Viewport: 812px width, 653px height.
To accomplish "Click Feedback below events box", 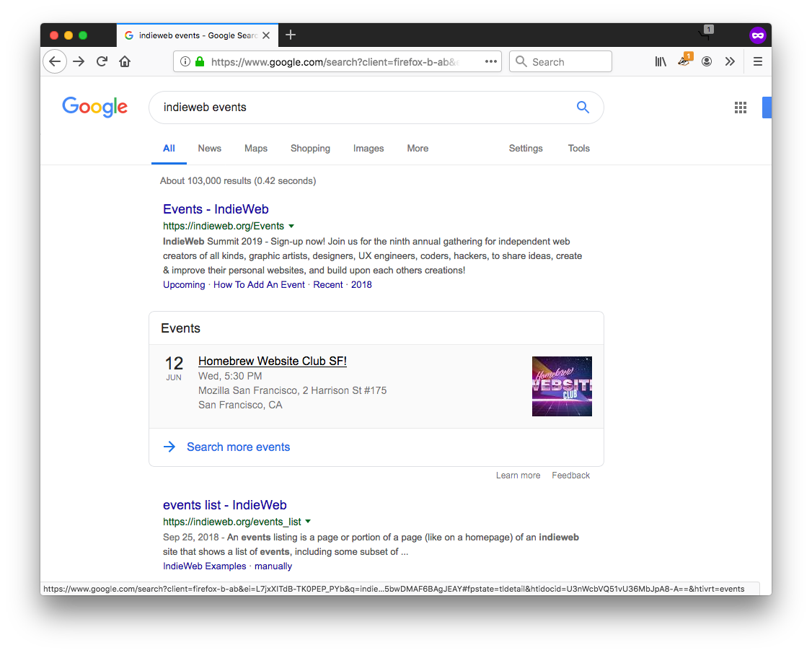I will click(570, 475).
